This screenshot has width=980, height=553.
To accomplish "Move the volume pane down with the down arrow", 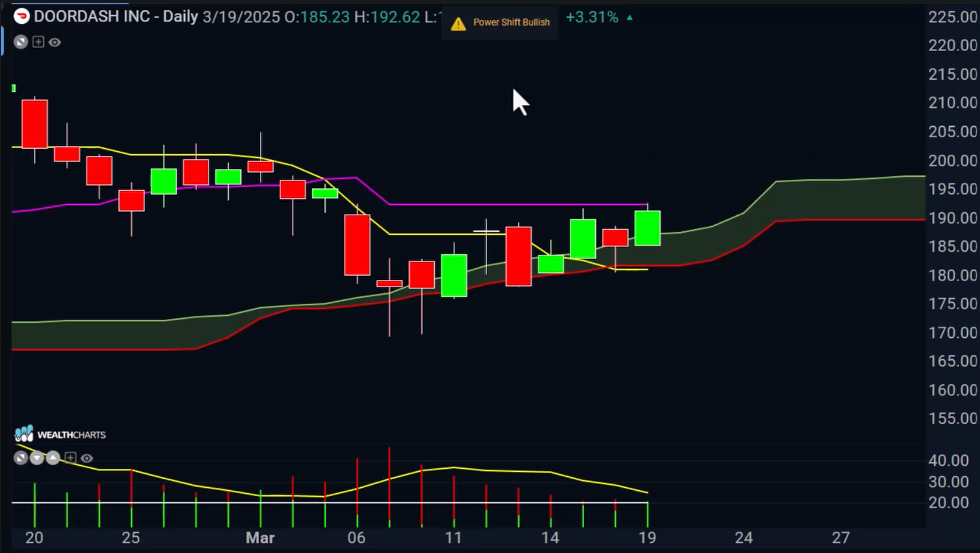I will coord(37,457).
